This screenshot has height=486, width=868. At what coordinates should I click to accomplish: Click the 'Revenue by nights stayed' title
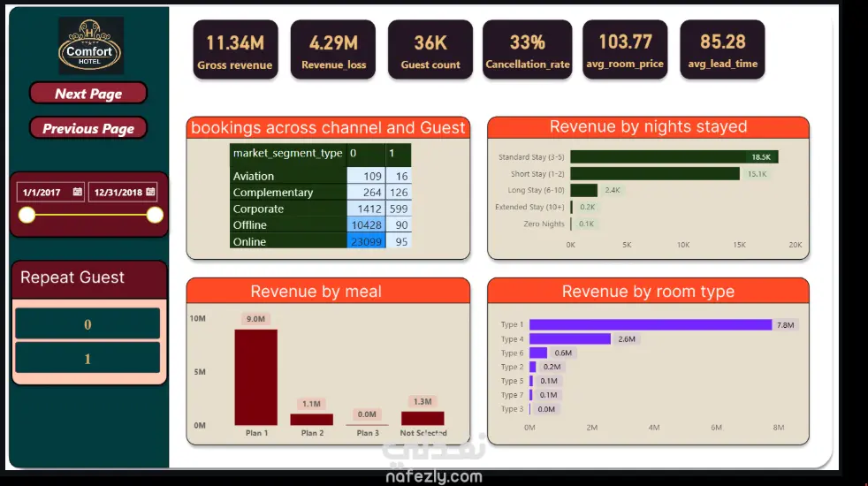click(648, 126)
